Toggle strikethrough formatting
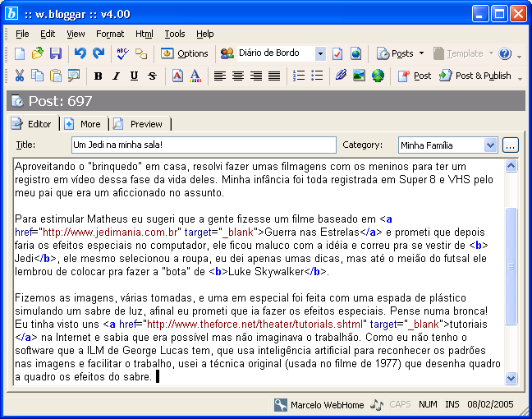532x419 pixels. (x=152, y=76)
